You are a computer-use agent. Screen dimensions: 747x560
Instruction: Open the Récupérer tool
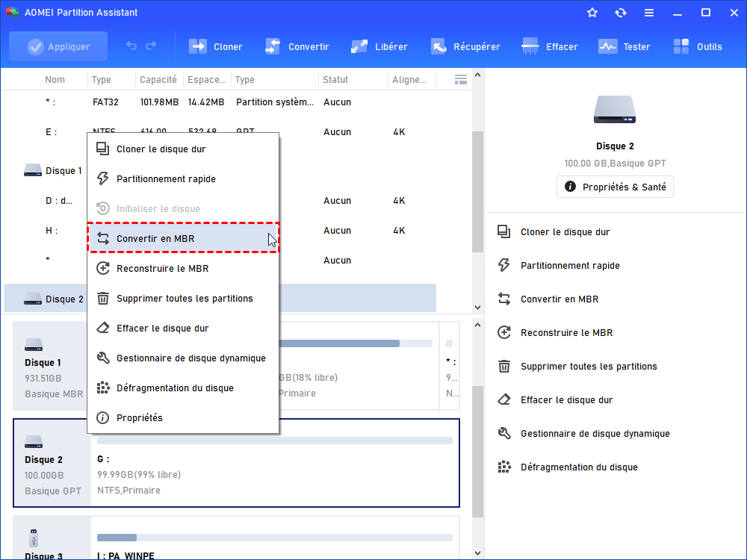[438, 46]
